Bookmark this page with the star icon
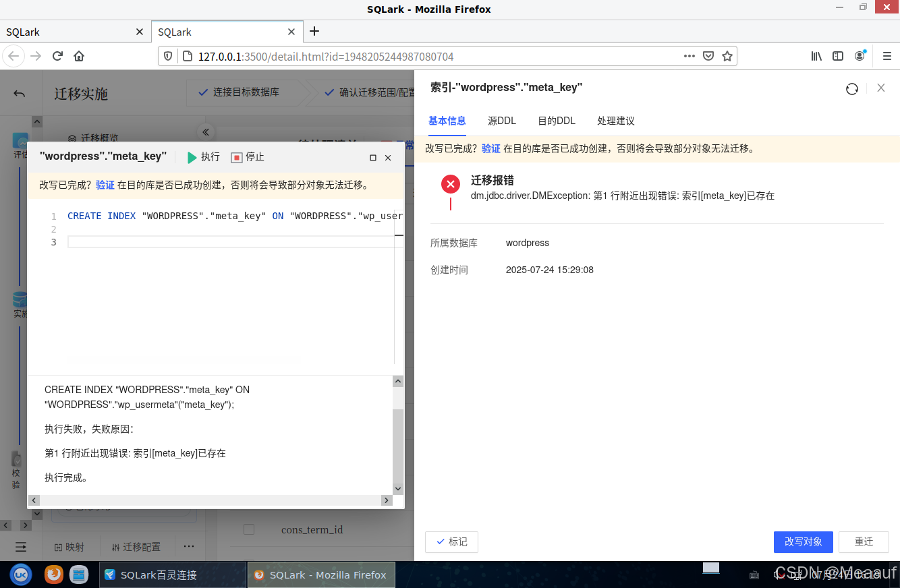Image resolution: width=900 pixels, height=588 pixels. point(727,56)
